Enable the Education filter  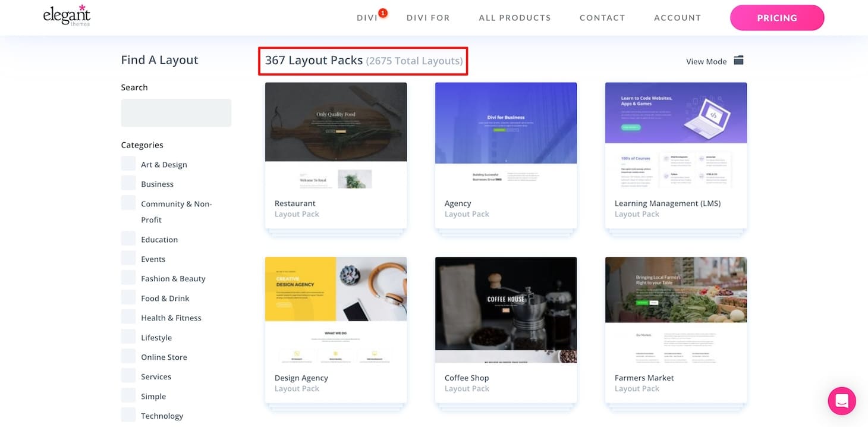tap(128, 237)
